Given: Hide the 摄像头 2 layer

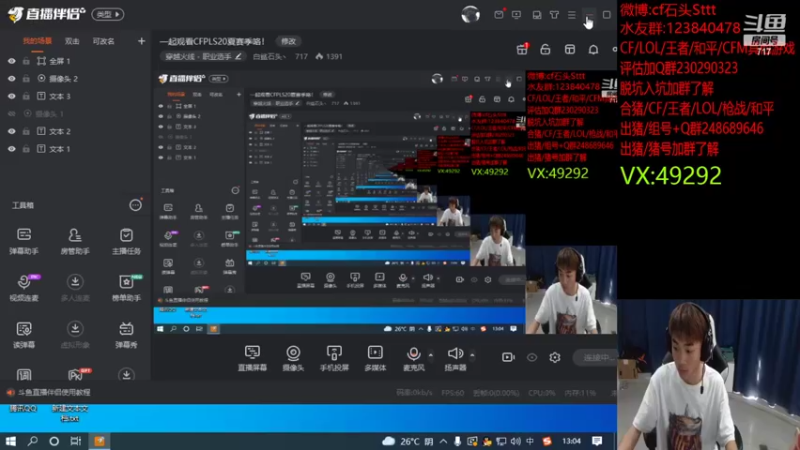Looking at the screenshot, I should 11,79.
